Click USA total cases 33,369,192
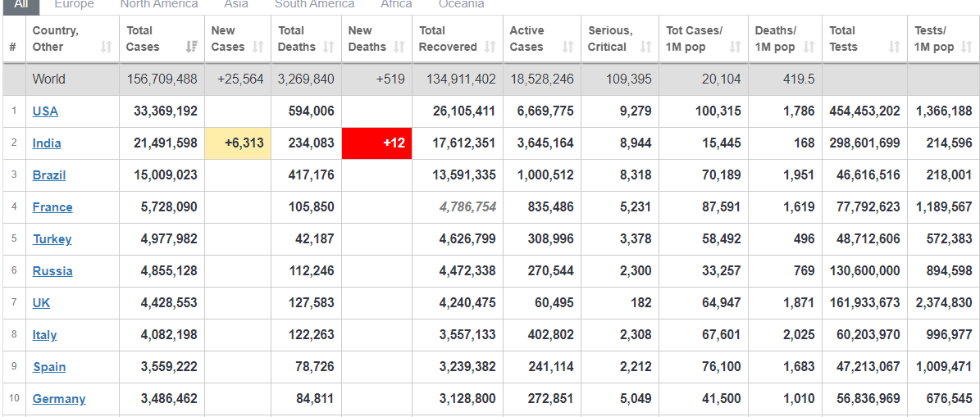Viewport: 980px width, 417px height. (166, 111)
